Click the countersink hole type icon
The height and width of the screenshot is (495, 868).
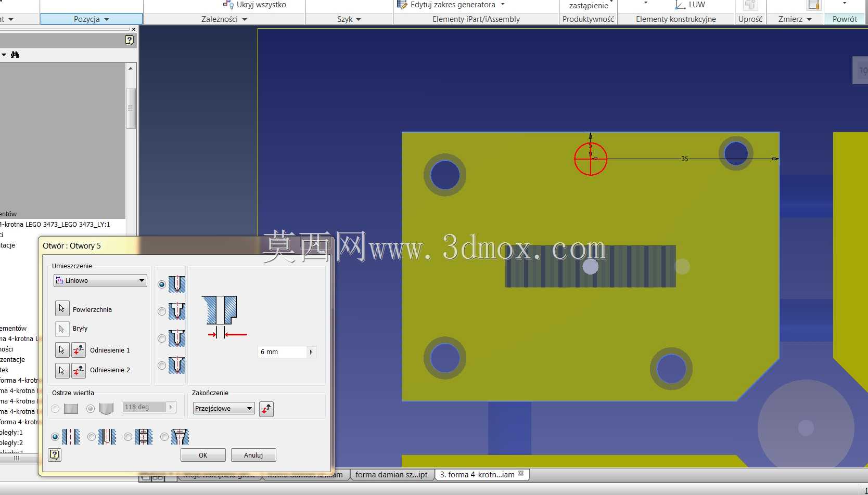click(x=177, y=365)
